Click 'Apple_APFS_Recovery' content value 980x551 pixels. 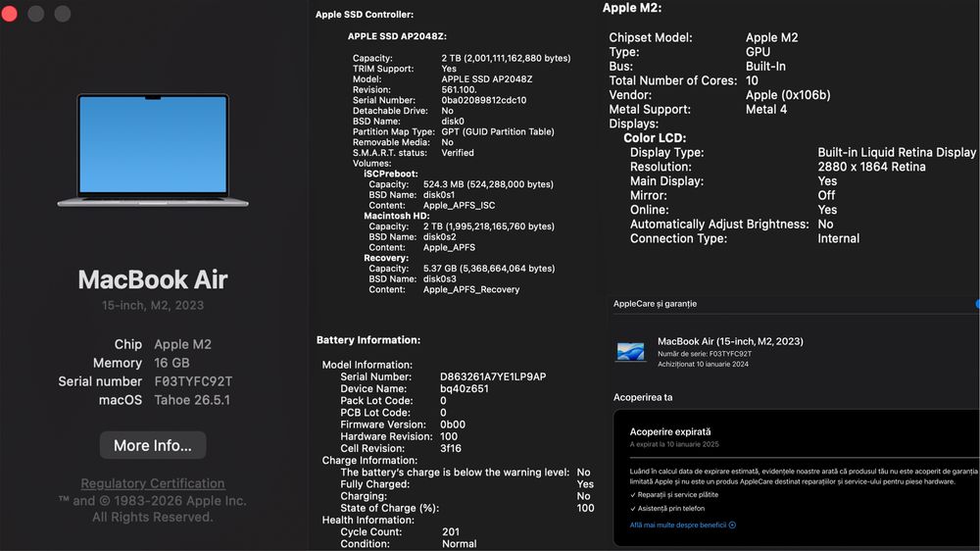(471, 289)
